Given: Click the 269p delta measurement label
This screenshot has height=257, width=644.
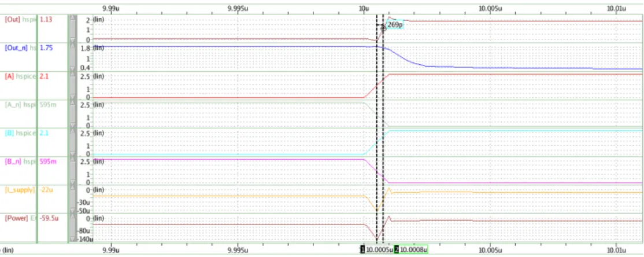Looking at the screenshot, I should pos(395,25).
